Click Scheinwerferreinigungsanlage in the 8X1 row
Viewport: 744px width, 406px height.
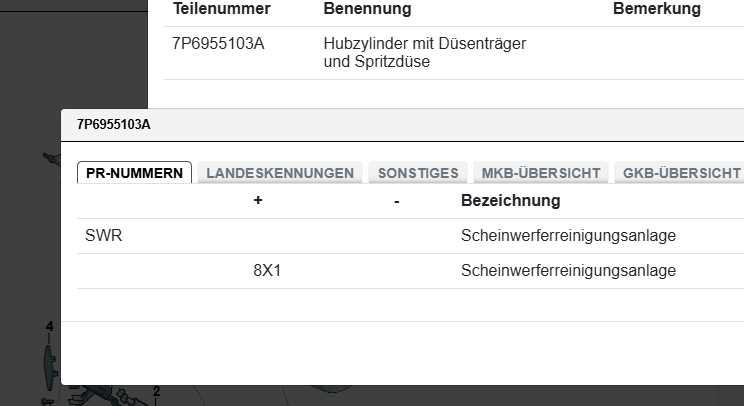tap(568, 270)
